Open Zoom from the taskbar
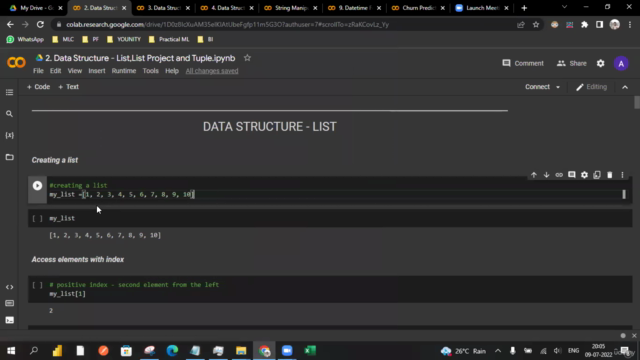Viewport: 640px width, 360px height. [x=287, y=351]
